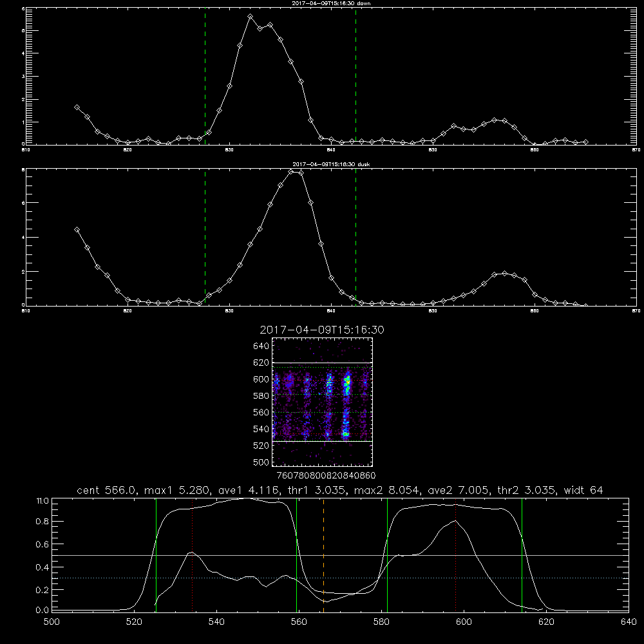Click the highest diamond marker on the dawn curve
The image size is (644, 644).
coord(250,17)
